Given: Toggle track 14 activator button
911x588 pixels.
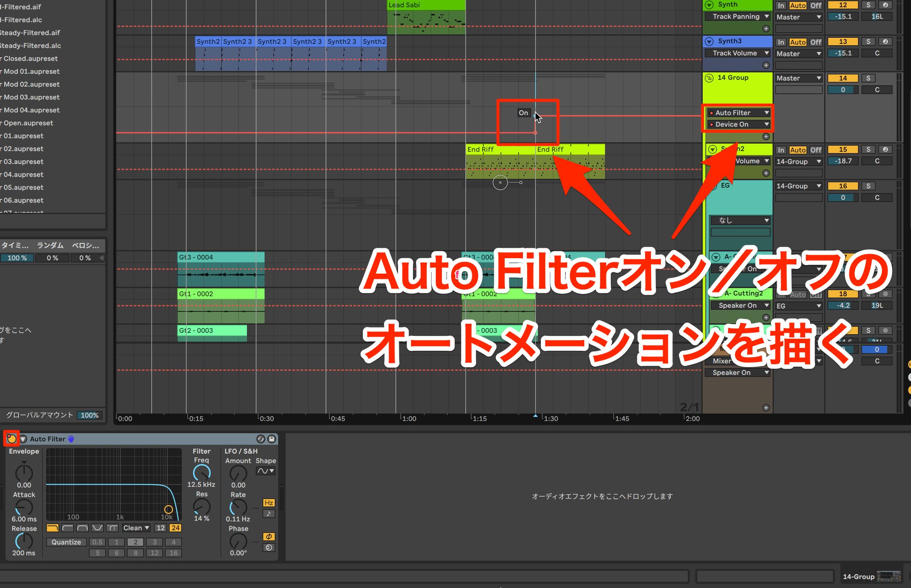Looking at the screenshot, I should [843, 78].
